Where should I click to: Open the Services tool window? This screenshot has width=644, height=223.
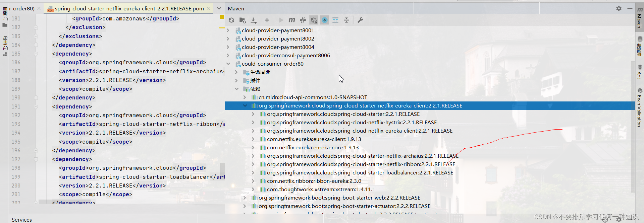[x=22, y=220]
